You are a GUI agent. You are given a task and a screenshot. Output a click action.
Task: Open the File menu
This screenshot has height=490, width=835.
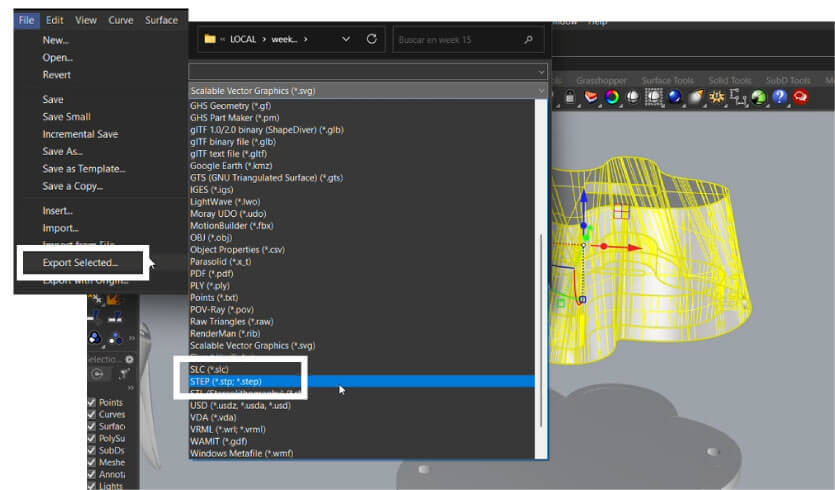tap(26, 20)
